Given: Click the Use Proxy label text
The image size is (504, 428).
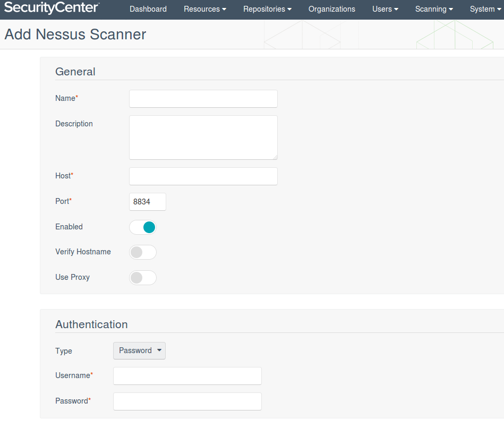Looking at the screenshot, I should pos(72,277).
